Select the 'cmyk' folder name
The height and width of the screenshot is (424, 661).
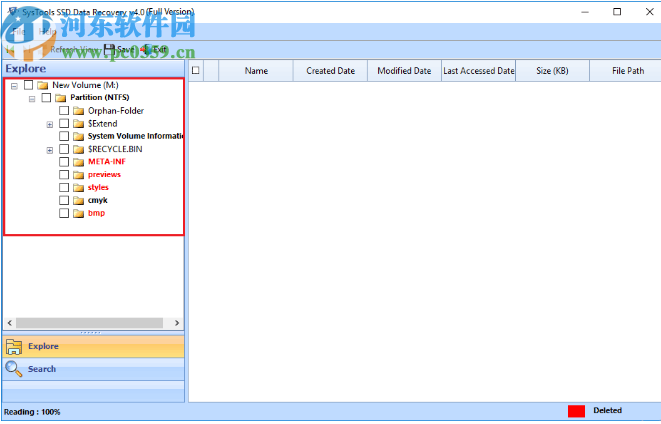(97, 200)
